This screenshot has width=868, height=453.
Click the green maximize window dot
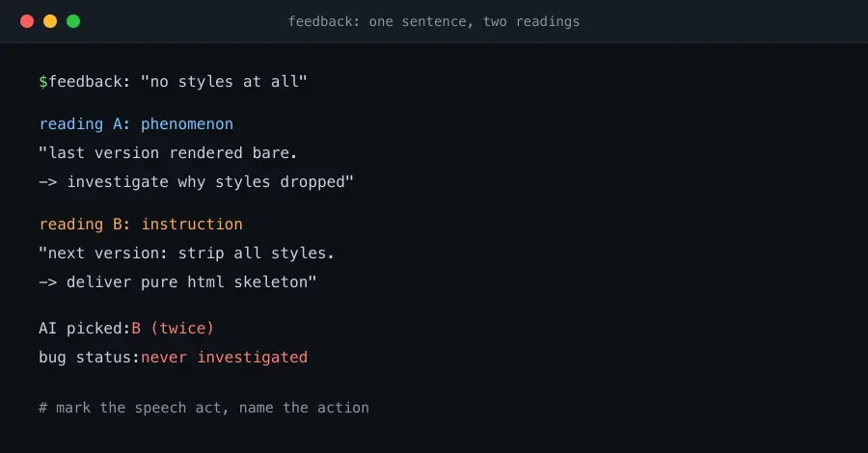(x=73, y=21)
